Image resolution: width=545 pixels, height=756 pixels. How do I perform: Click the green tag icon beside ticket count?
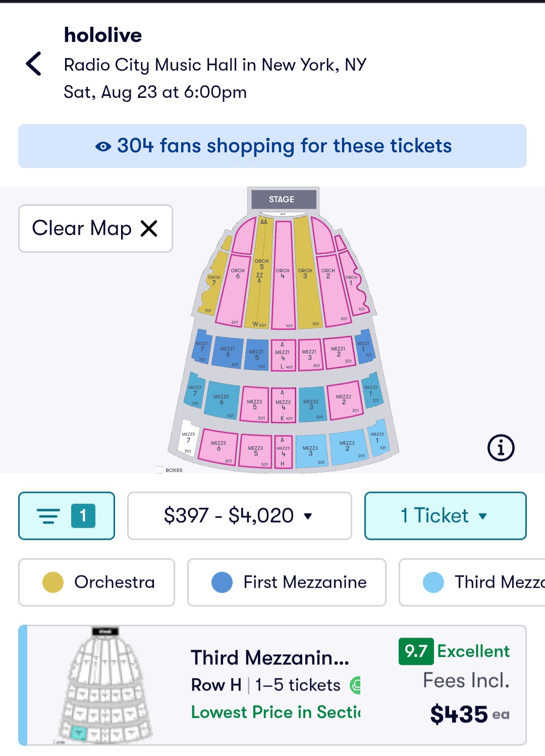tap(355, 685)
